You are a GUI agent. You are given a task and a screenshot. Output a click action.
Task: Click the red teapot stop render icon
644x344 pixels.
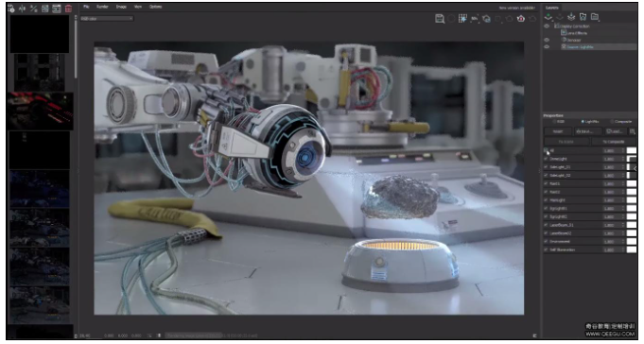click(x=521, y=19)
